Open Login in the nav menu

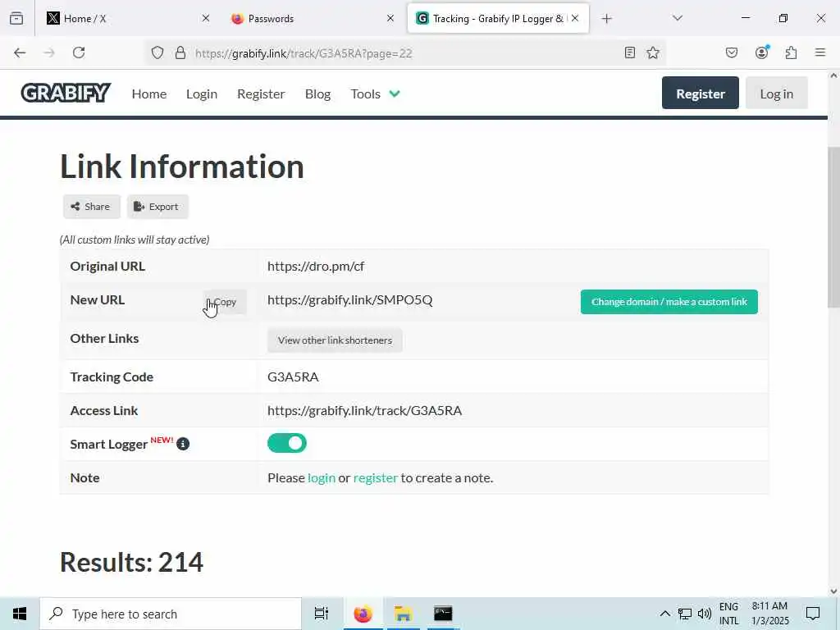(x=202, y=94)
